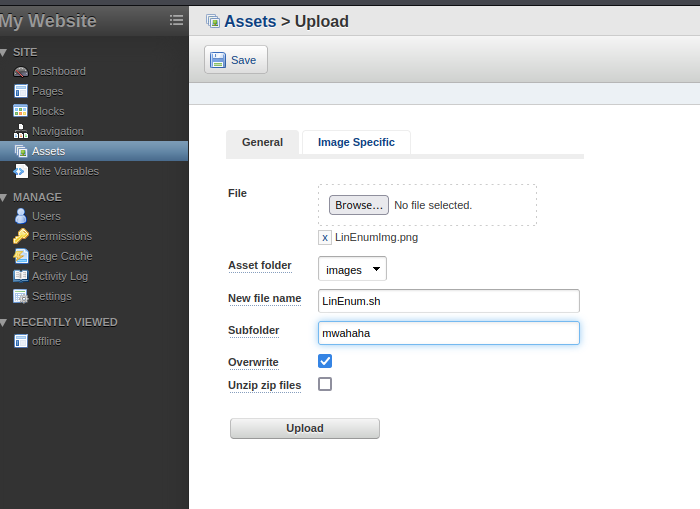Collapse the SITE section
The width and height of the screenshot is (700, 509).
[4, 52]
